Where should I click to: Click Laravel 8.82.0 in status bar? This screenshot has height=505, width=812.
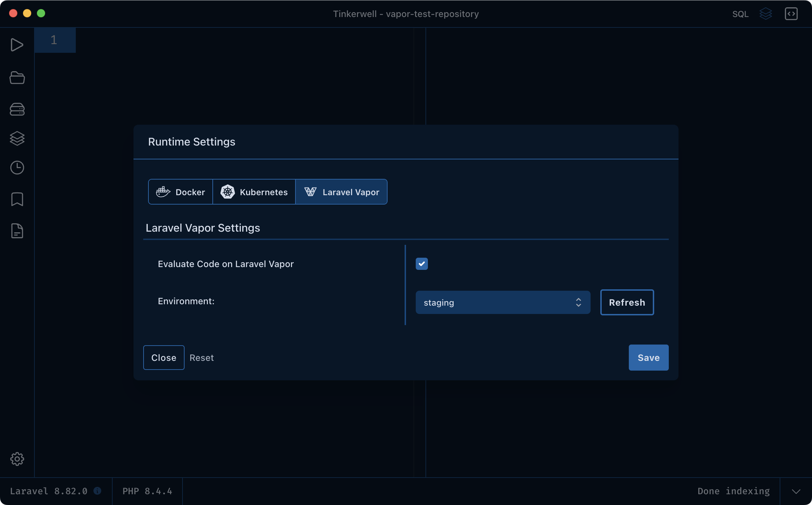[49, 491]
